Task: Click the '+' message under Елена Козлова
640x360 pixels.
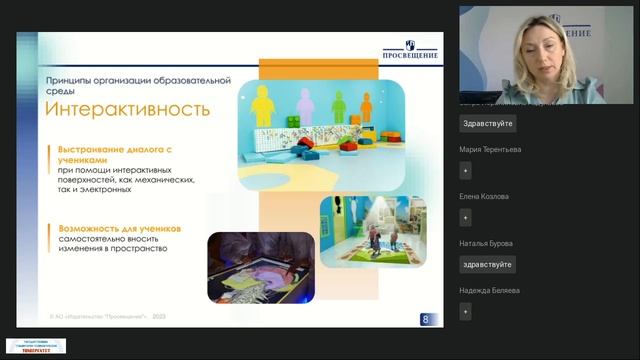Action: [465, 218]
